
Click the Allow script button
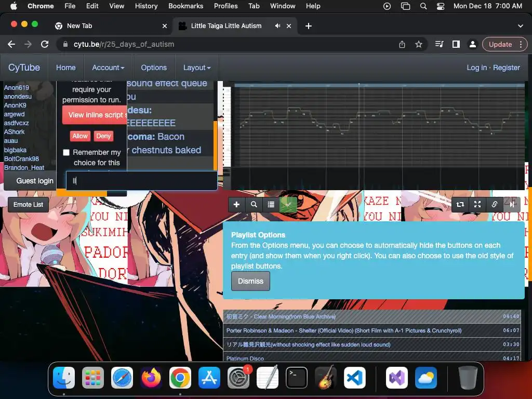(80, 136)
